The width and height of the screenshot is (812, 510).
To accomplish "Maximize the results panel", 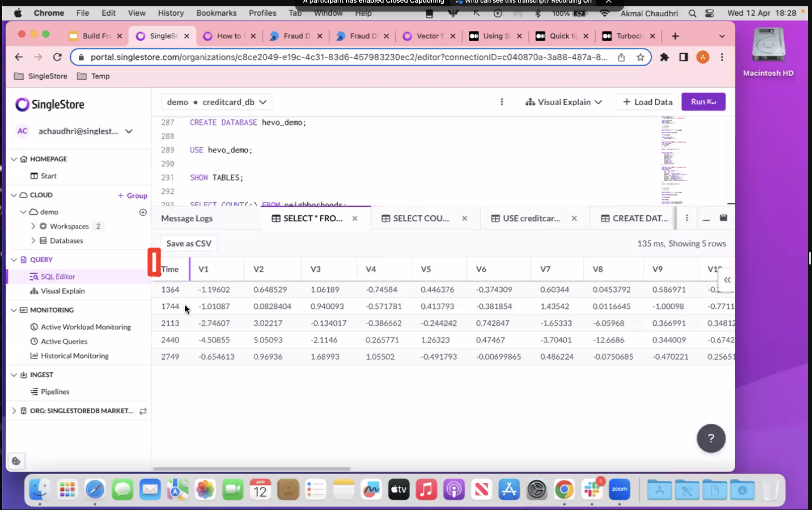I will (723, 218).
